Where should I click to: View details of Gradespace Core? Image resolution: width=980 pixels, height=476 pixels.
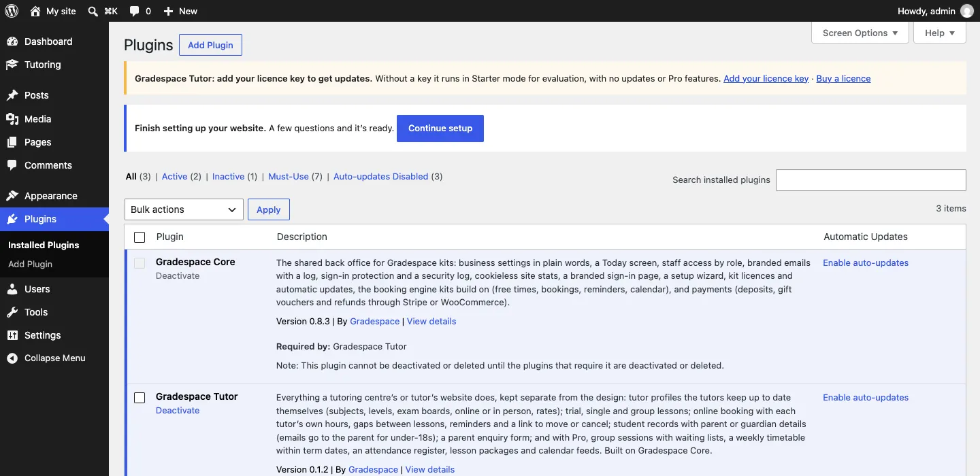coord(431,321)
